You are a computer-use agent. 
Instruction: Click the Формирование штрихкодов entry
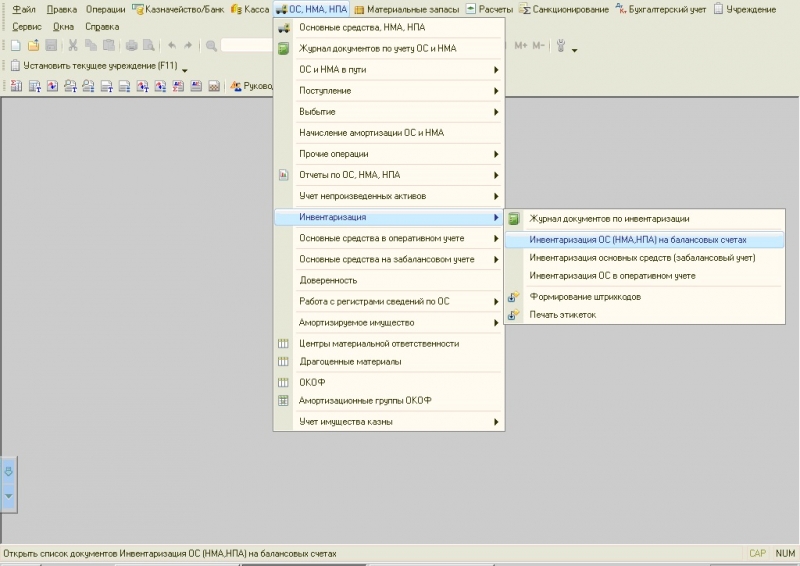pyautogui.click(x=585, y=297)
